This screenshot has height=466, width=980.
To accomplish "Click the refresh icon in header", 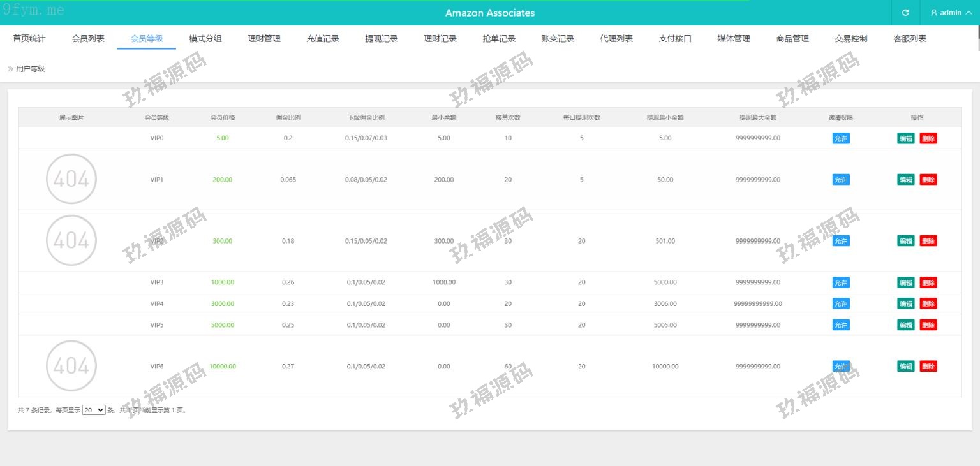I will [905, 13].
